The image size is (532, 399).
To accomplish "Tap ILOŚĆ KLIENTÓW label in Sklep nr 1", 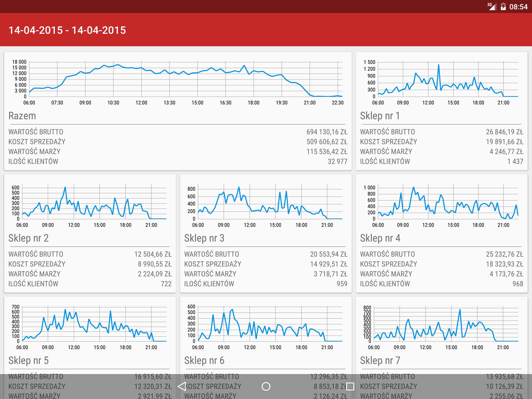I will (x=385, y=161).
